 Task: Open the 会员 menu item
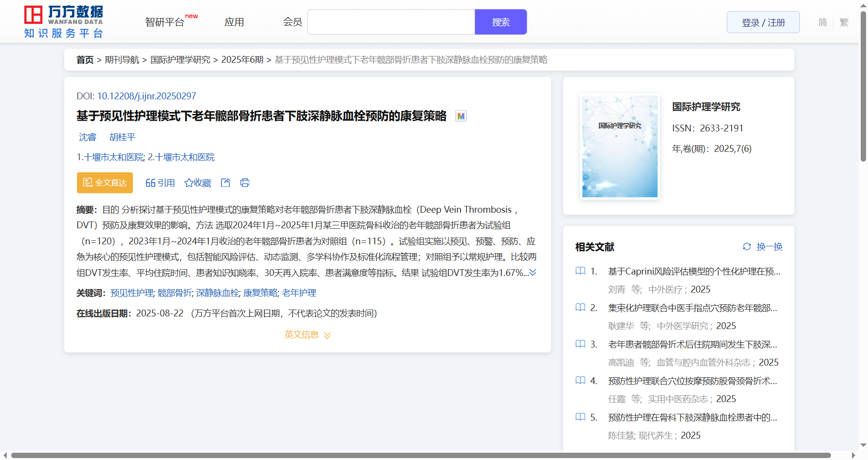293,22
